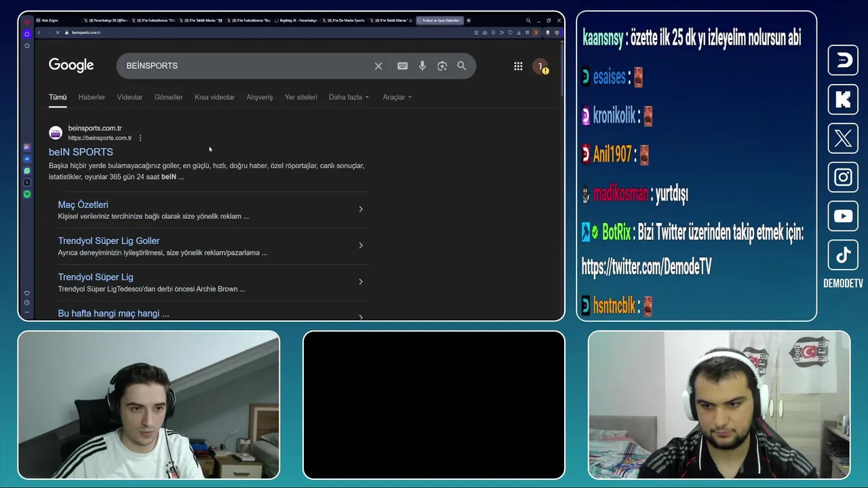
Task: Expand the Maç Özetleri sitelink chevron
Action: click(361, 209)
